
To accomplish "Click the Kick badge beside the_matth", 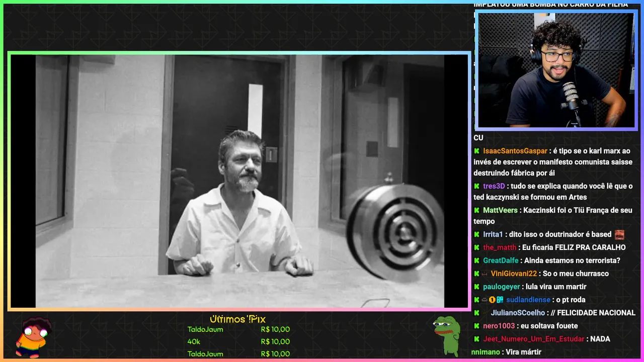I will pos(476,247).
